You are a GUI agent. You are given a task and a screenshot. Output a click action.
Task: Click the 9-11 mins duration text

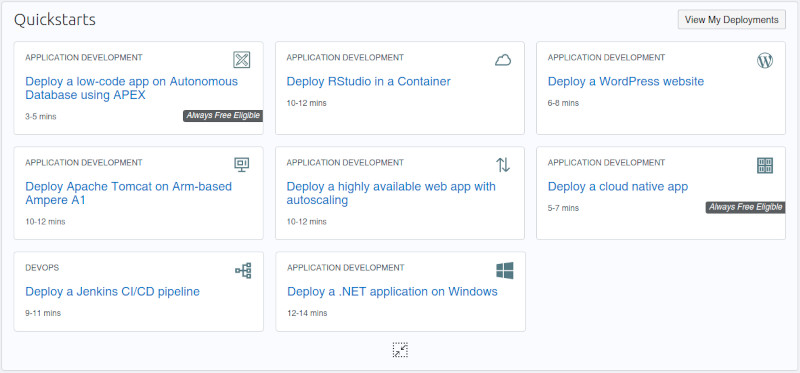tap(43, 313)
